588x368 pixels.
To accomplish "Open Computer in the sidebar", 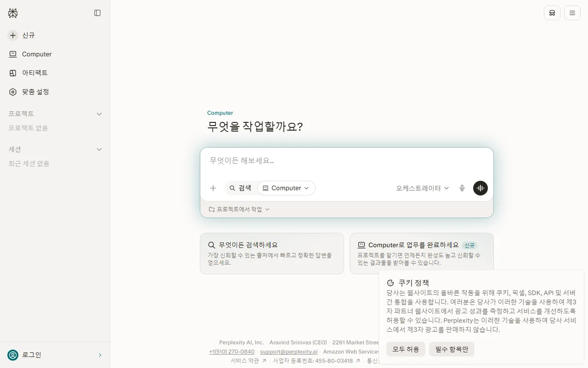I will (x=55, y=54).
